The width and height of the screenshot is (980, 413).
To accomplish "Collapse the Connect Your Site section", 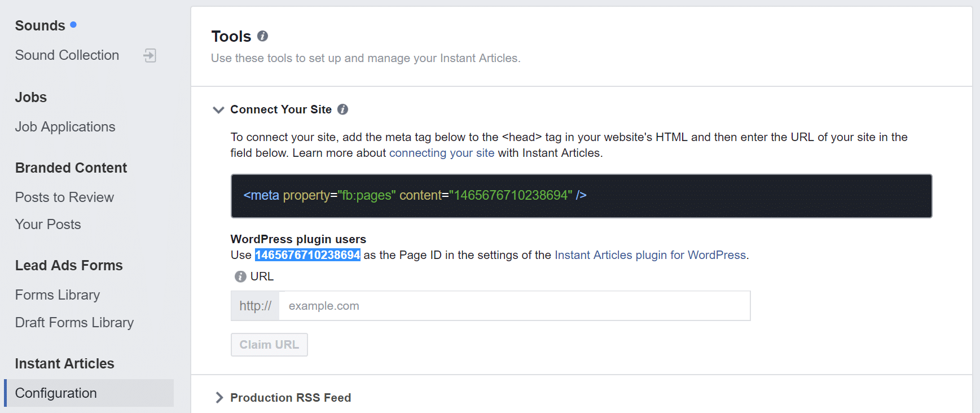I will 218,109.
